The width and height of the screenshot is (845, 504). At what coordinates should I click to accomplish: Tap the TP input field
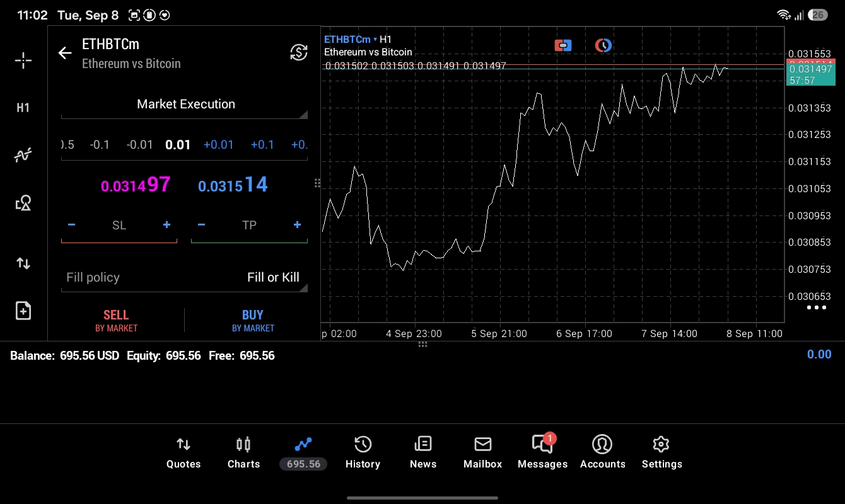point(249,226)
